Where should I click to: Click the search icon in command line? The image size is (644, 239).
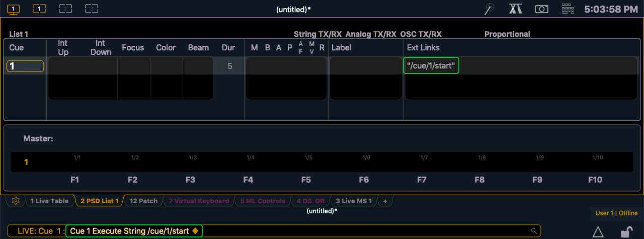[534, 231]
